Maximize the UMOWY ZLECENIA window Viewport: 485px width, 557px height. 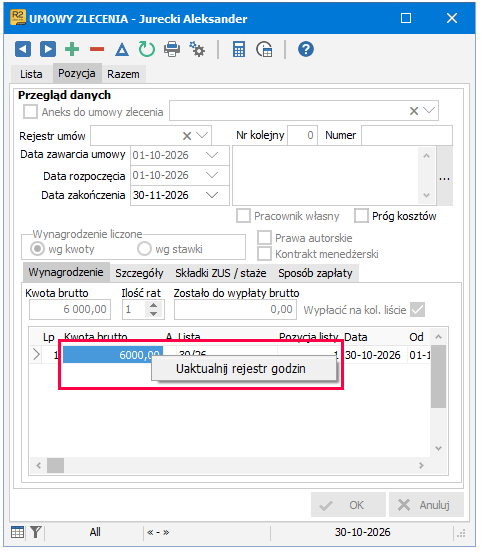tap(406, 18)
